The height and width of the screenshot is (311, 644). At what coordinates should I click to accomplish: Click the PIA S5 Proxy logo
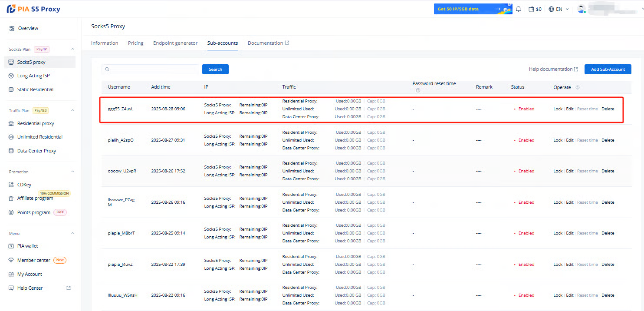point(33,9)
